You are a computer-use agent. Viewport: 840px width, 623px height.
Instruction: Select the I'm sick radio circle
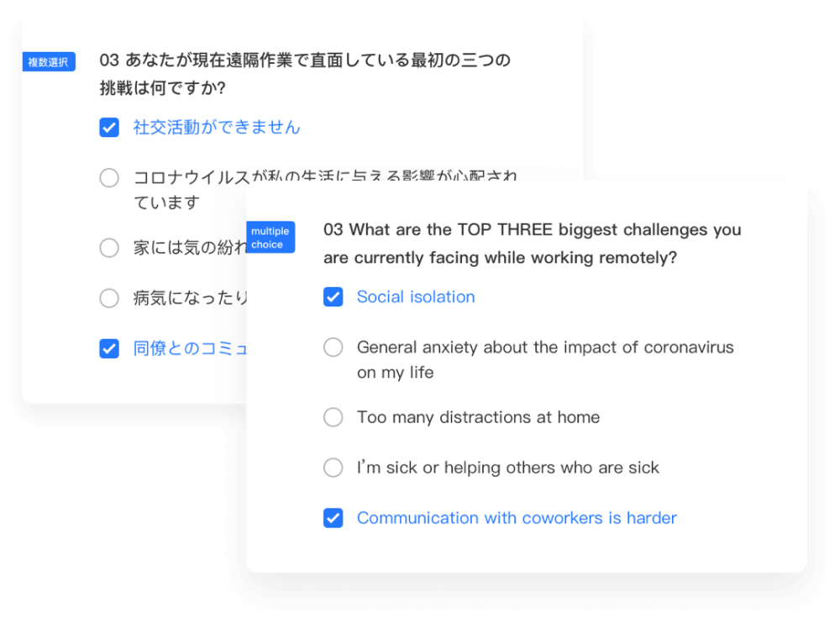(333, 468)
